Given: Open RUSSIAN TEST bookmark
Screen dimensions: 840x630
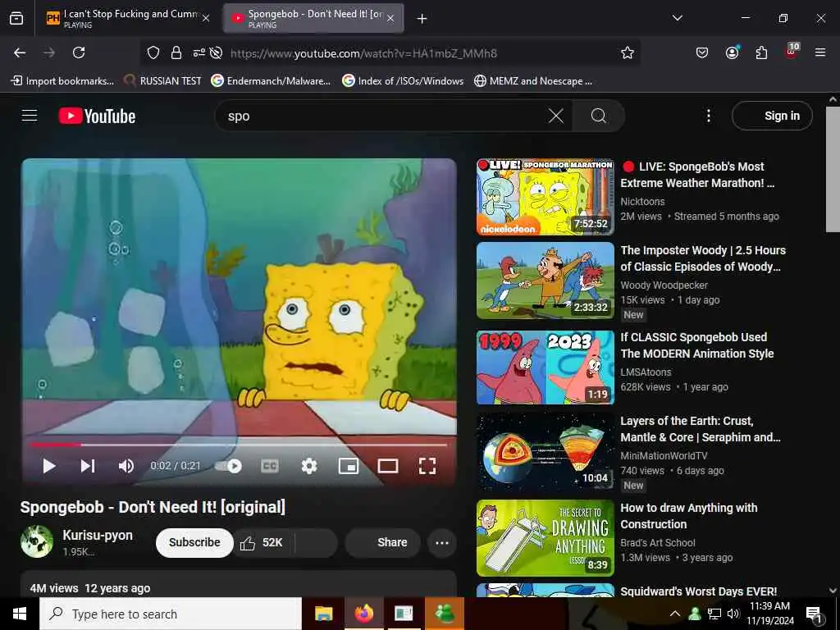Looking at the screenshot, I should click(162, 81).
